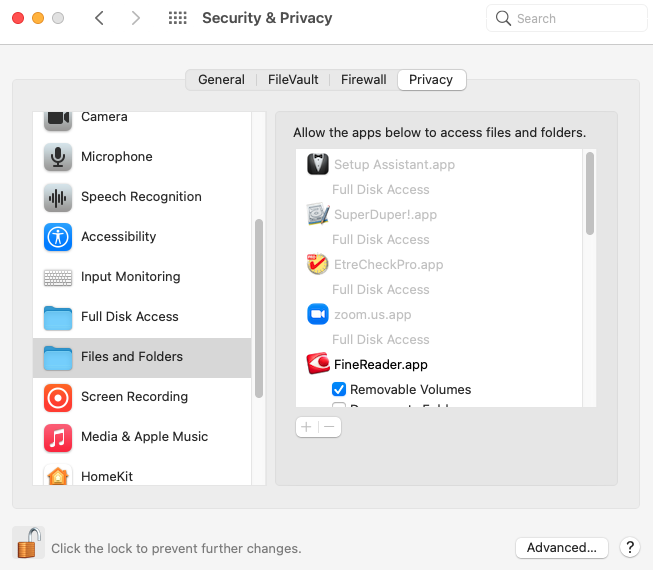The image size is (653, 570).
Task: Open the Microphone privacy section
Action: (116, 157)
